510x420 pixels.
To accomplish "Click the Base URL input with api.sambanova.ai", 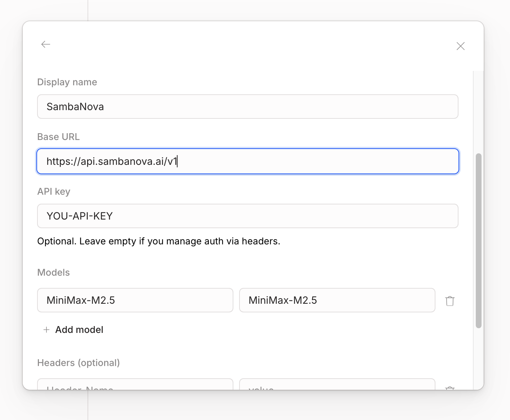I will pos(247,161).
